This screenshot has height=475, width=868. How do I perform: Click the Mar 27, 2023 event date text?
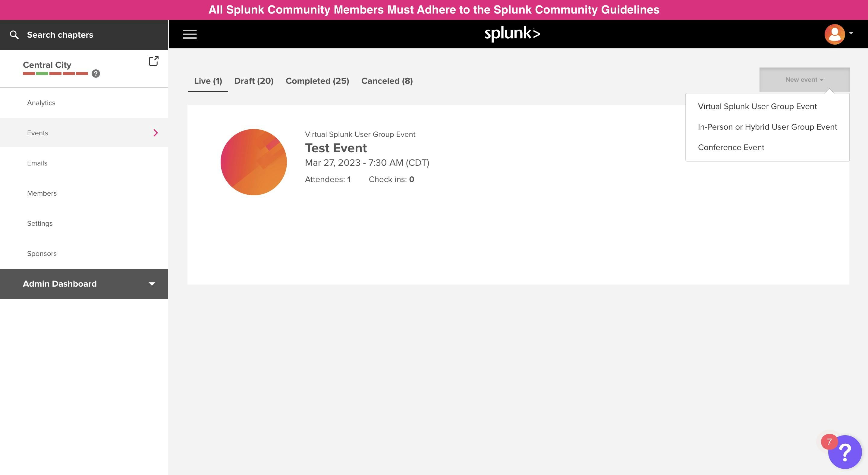[367, 163]
